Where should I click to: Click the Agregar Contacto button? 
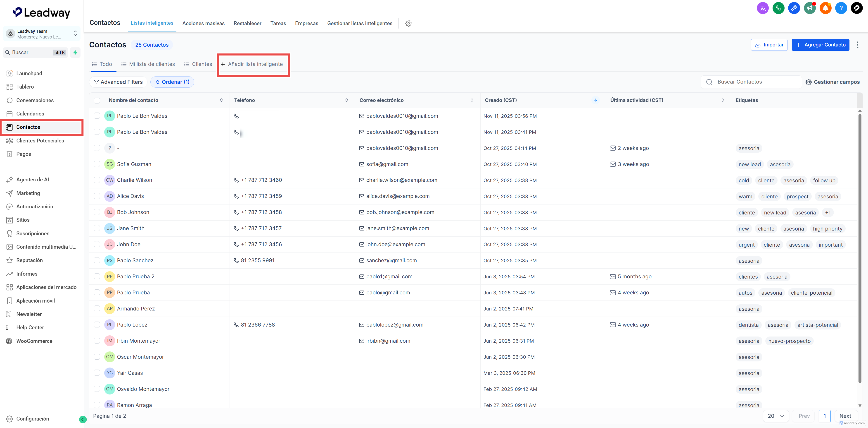[820, 45]
